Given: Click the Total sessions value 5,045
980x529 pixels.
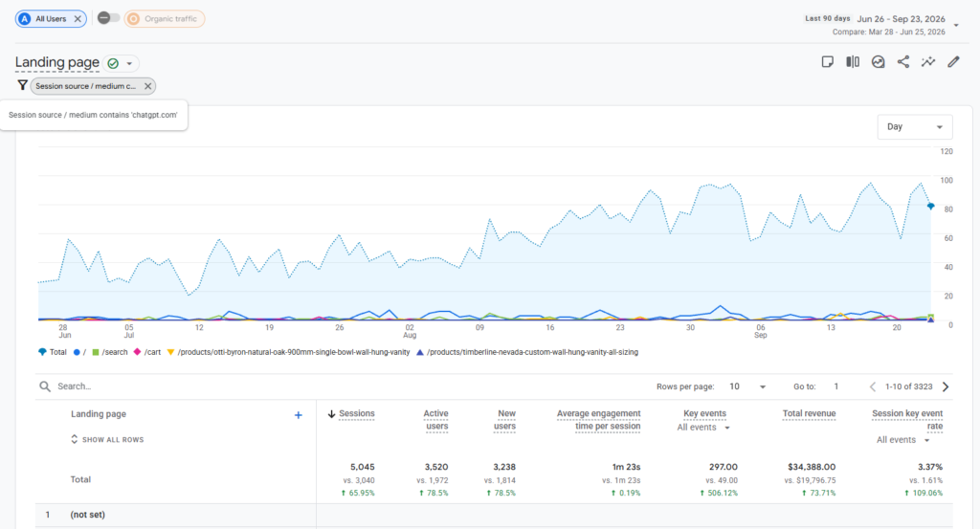Looking at the screenshot, I should coord(362,467).
